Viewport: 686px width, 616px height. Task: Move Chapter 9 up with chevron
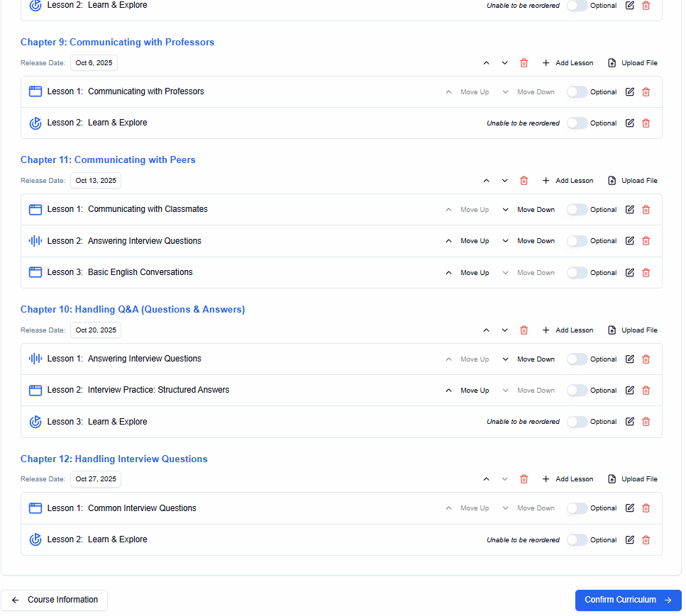486,63
